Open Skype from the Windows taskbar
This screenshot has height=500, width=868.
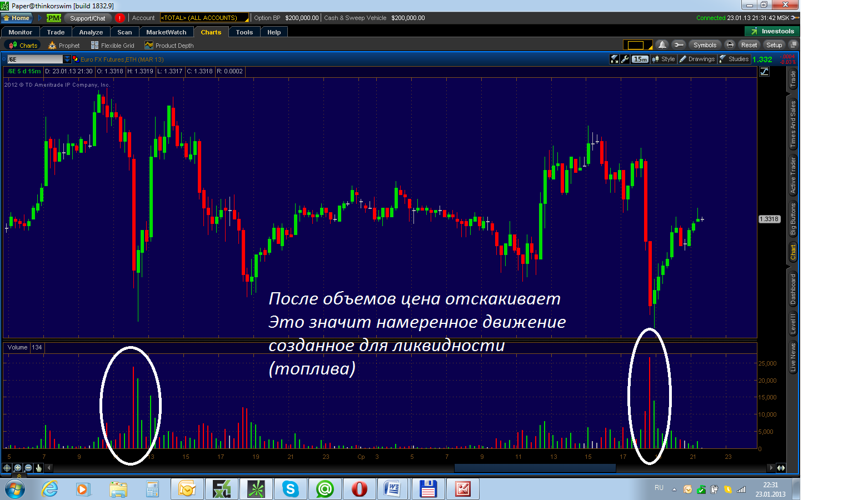(290, 489)
